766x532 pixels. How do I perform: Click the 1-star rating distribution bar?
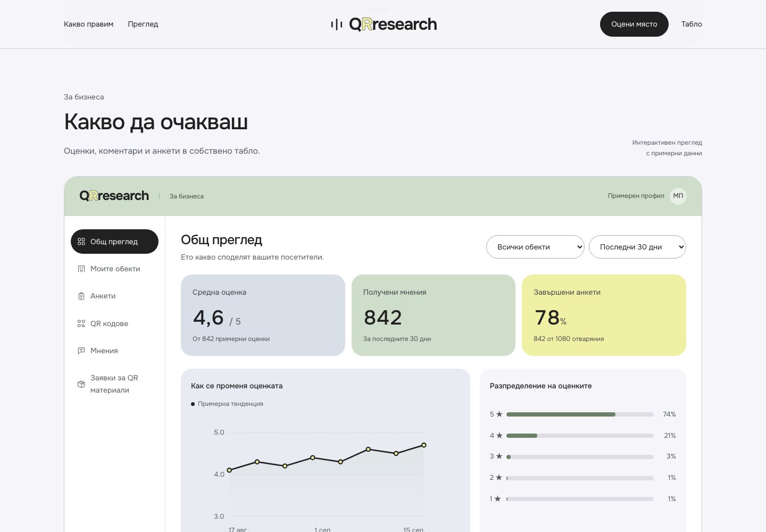click(580, 499)
